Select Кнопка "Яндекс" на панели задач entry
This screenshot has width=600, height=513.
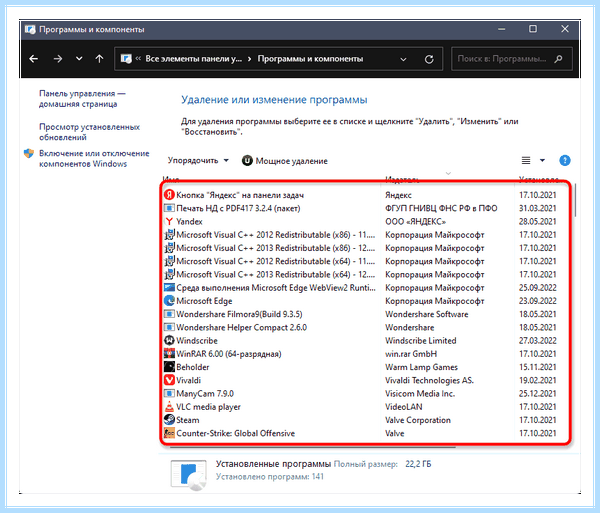coord(360,195)
